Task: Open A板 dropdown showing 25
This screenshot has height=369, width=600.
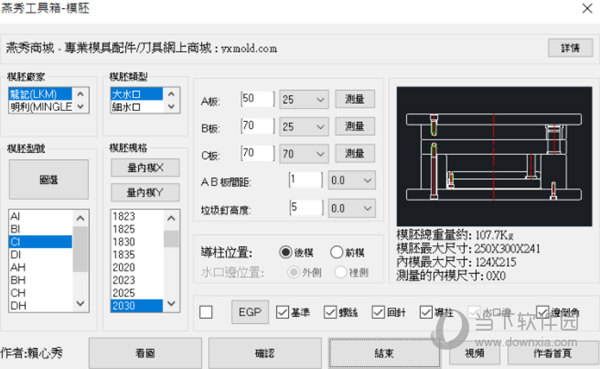Action: pos(303,100)
